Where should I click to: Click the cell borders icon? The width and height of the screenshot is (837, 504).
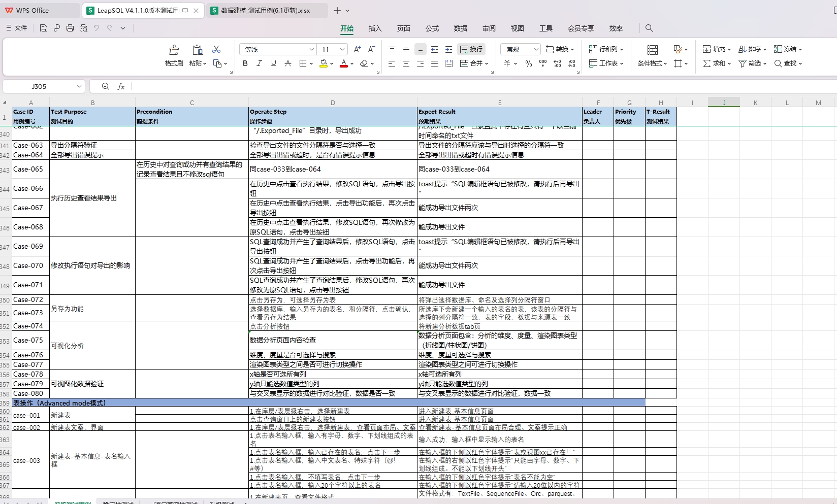[303, 63]
